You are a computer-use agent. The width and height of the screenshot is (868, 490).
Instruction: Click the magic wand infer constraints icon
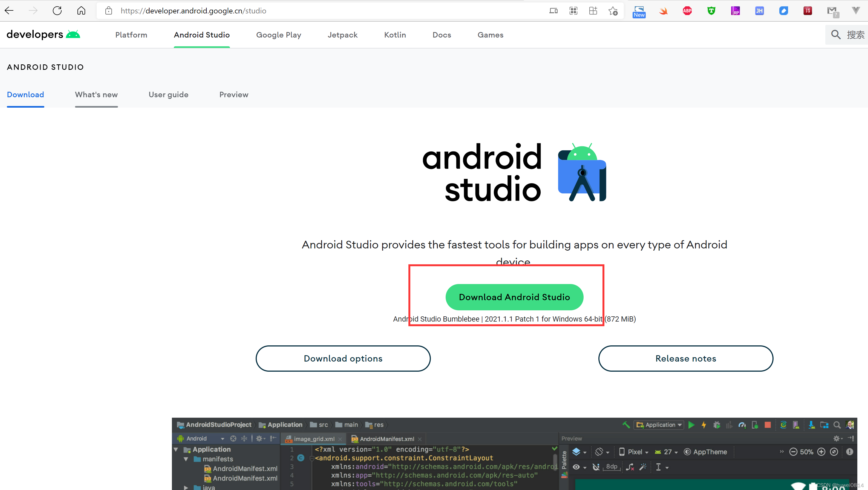pyautogui.click(x=642, y=467)
